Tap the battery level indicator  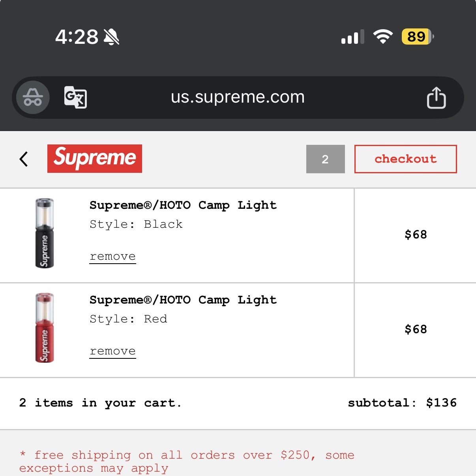pyautogui.click(x=417, y=37)
